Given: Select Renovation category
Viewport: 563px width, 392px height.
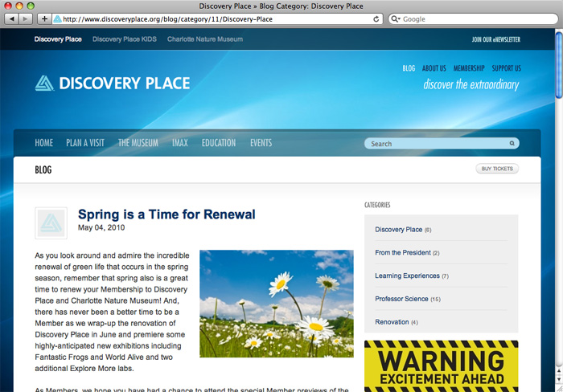Looking at the screenshot, I should click(x=392, y=322).
